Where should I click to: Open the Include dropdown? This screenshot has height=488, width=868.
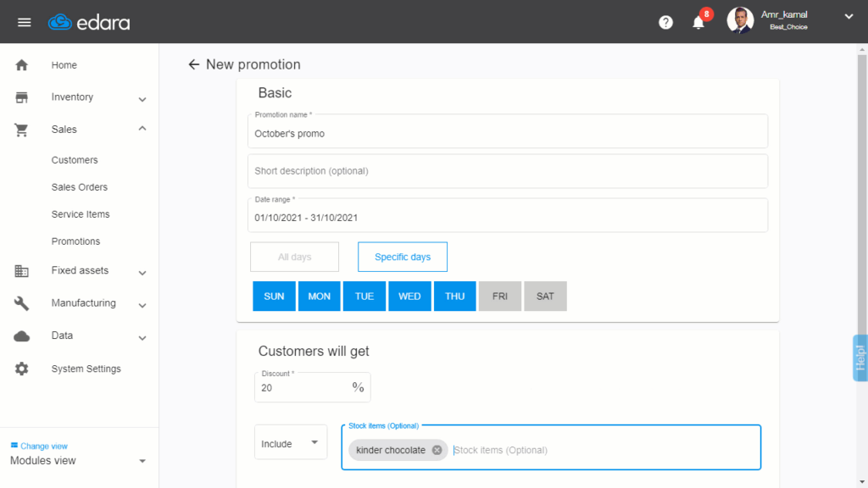(290, 441)
